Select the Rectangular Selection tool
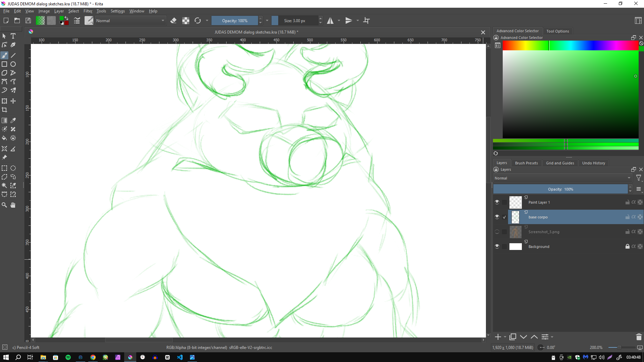The height and width of the screenshot is (362, 644). [x=4, y=168]
